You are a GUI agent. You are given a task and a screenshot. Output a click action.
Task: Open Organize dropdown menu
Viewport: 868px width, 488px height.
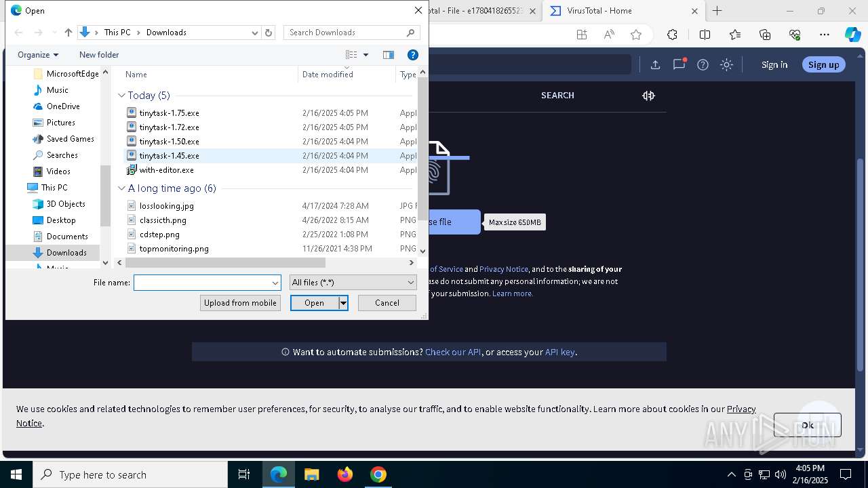click(x=38, y=55)
